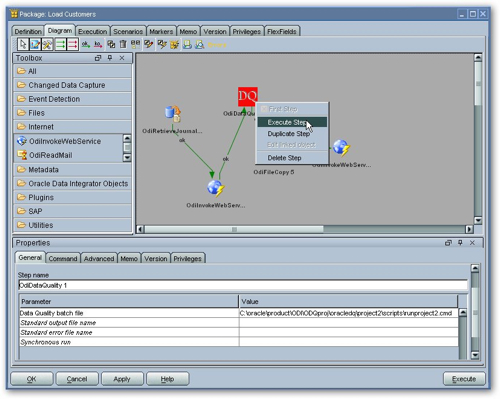This screenshot has height=399, width=500.
Task: Click the Data Quality batch file value cell
Action: point(348,313)
